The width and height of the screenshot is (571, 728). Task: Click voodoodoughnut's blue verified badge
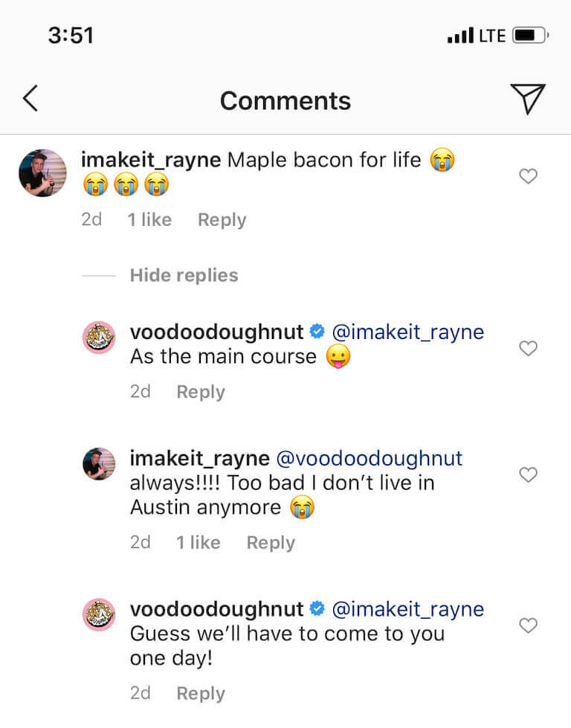pyautogui.click(x=317, y=332)
